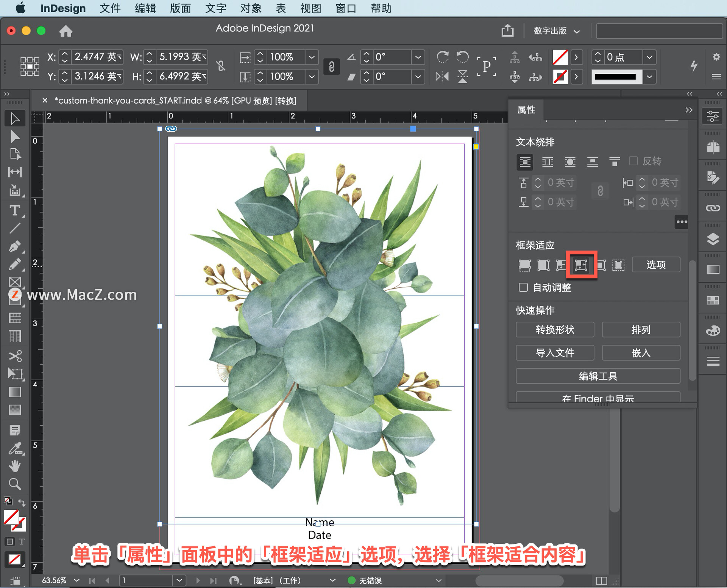Click the 转换形状 button
This screenshot has height=588, width=727.
tap(555, 330)
